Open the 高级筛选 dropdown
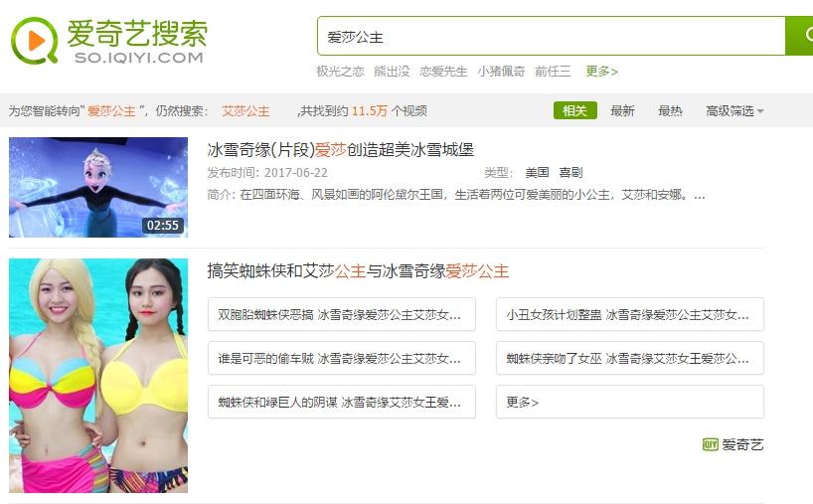 tap(734, 110)
